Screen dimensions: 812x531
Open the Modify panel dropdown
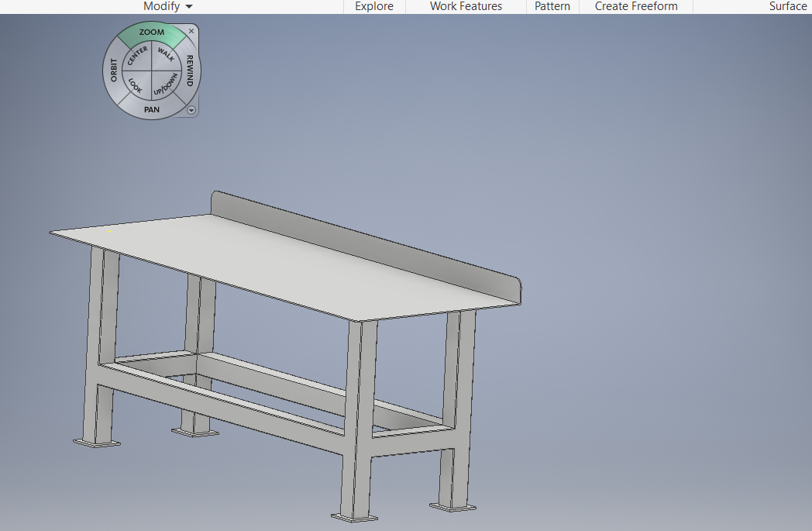168,6
